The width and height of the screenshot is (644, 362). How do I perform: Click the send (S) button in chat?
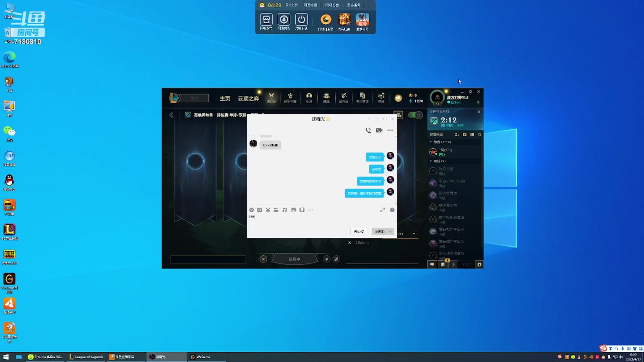pyautogui.click(x=379, y=231)
